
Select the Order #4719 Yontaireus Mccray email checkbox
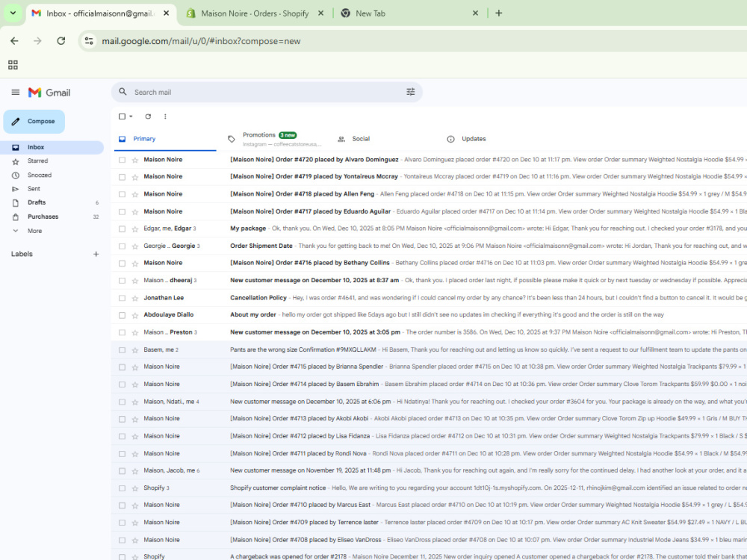tap(122, 177)
